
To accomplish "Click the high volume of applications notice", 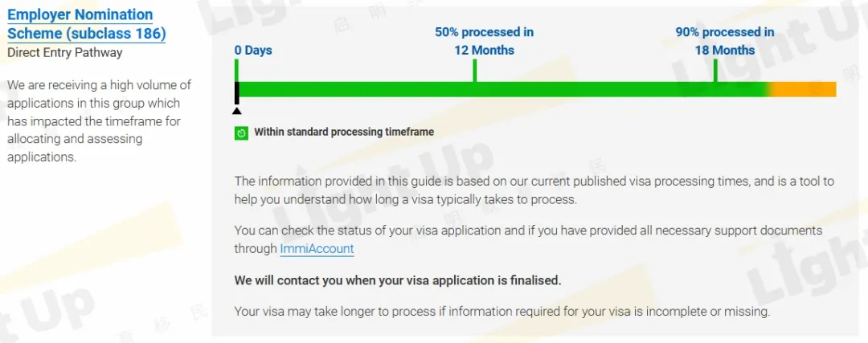I will [x=99, y=121].
